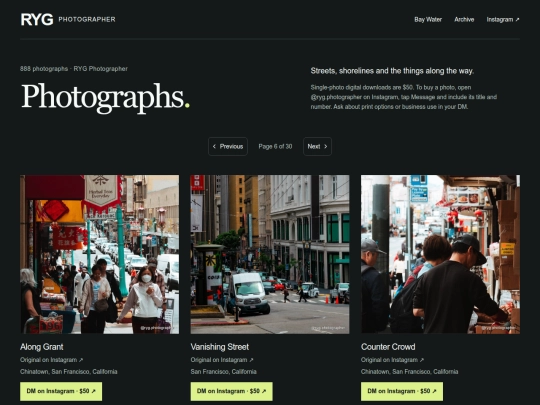Click the Page 6 of 30 indicator
This screenshot has width=540, height=405.
click(275, 146)
